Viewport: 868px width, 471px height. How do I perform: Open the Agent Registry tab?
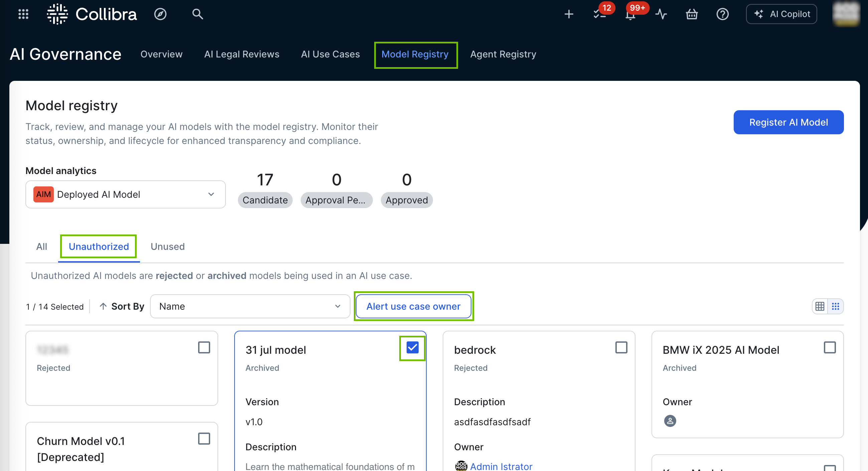pyautogui.click(x=503, y=54)
